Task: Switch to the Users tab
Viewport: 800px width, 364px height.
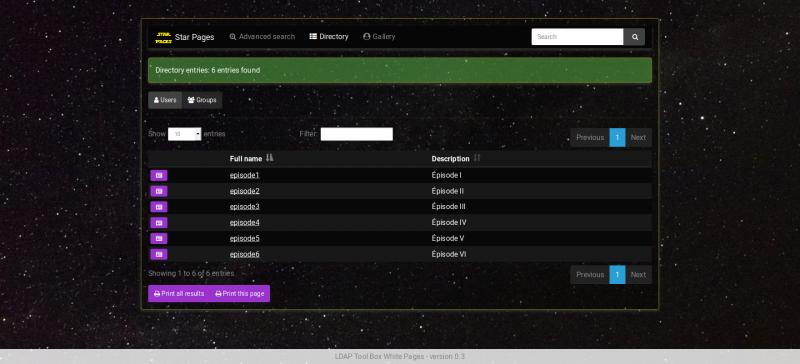Action: (x=165, y=100)
